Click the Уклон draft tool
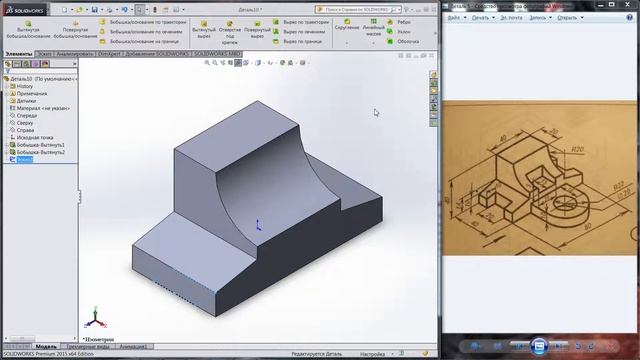The height and width of the screenshot is (360, 640). point(399,31)
